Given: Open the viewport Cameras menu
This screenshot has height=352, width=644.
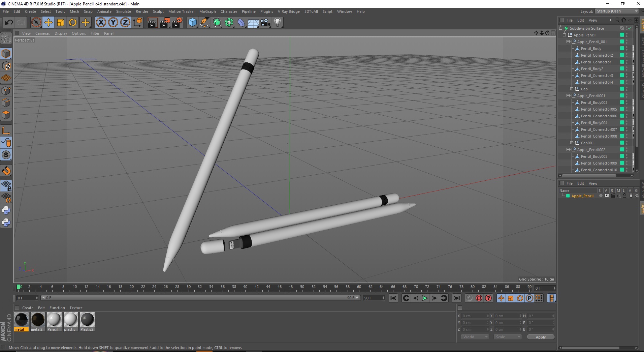Looking at the screenshot, I should click(42, 33).
